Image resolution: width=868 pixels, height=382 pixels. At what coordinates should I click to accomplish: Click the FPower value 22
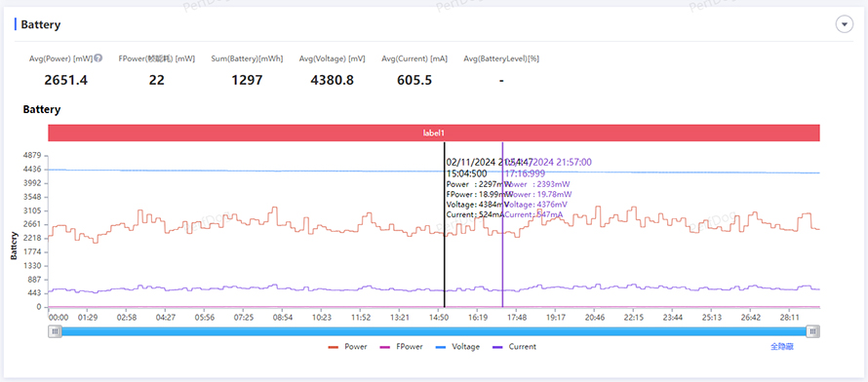[x=157, y=80]
